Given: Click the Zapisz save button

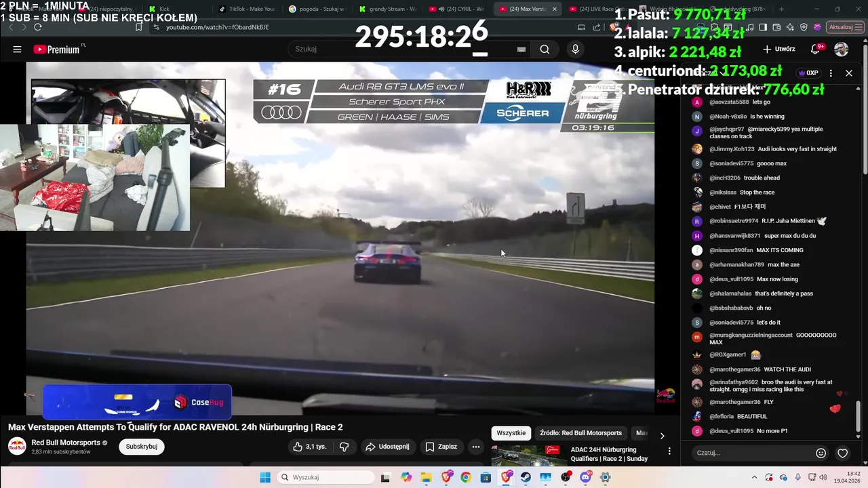Looking at the screenshot, I should click(x=441, y=447).
